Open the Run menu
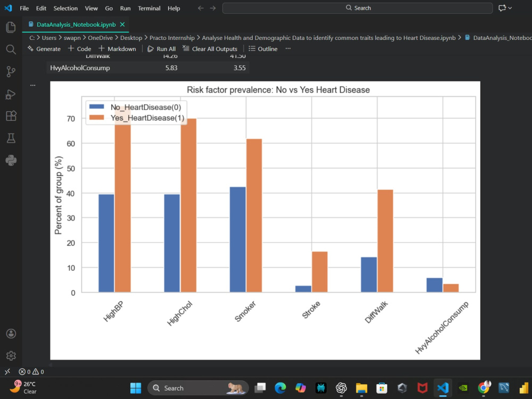 pos(125,8)
